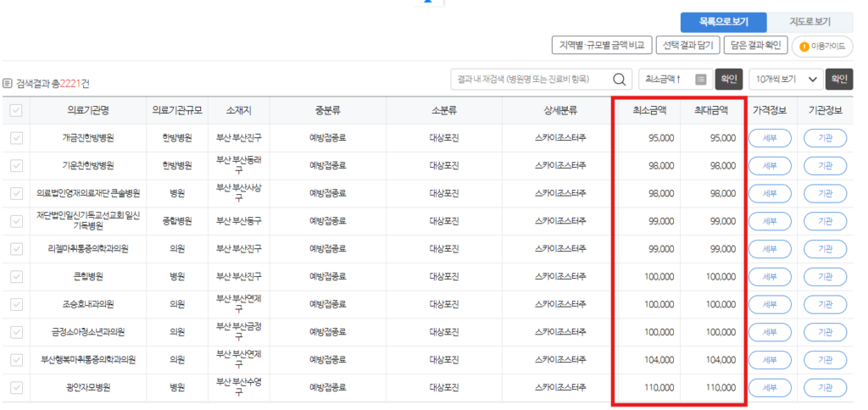Click 기관 button for 기운찬한방병원
This screenshot has height=410, width=868.
pos(825,166)
